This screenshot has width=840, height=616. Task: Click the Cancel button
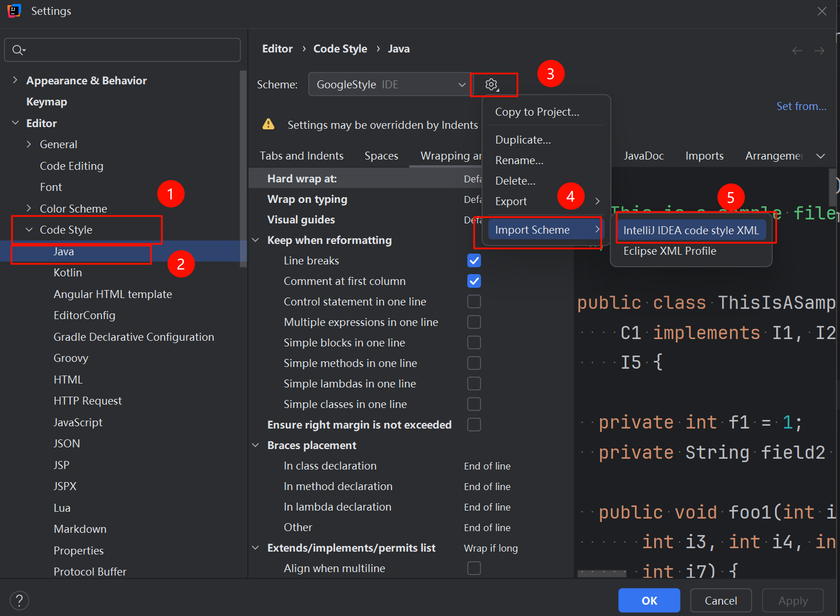(x=721, y=601)
